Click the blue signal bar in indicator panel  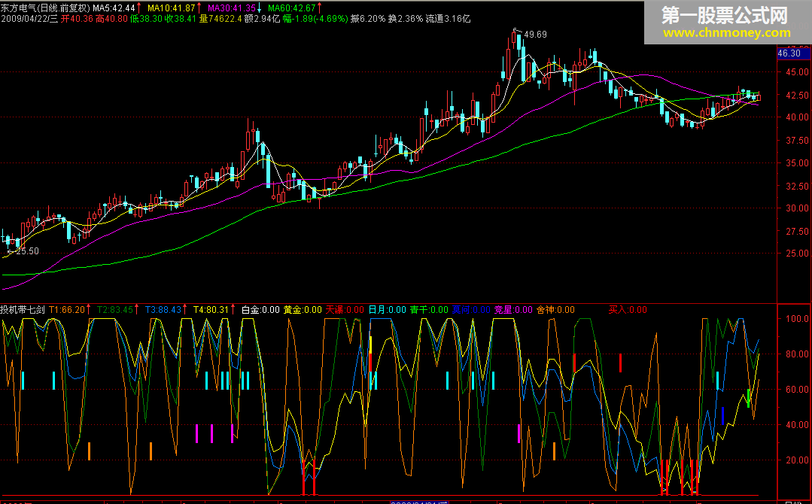tap(722, 416)
